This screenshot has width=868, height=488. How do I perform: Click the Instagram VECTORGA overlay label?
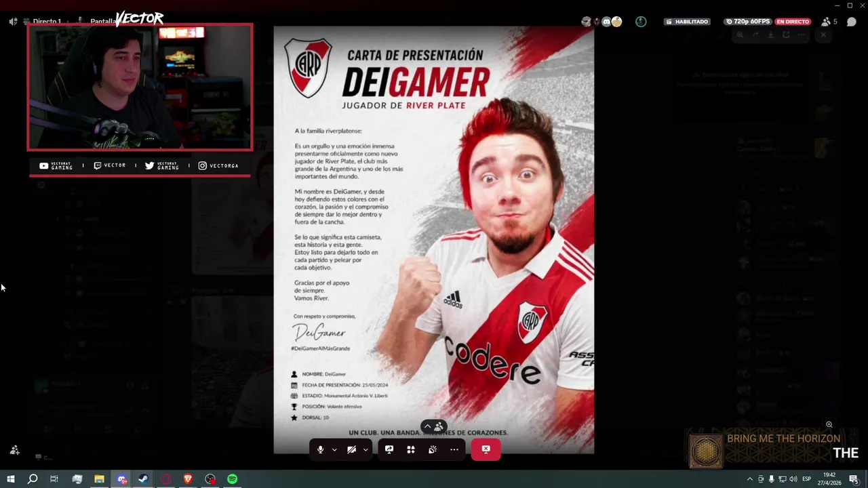tap(218, 165)
